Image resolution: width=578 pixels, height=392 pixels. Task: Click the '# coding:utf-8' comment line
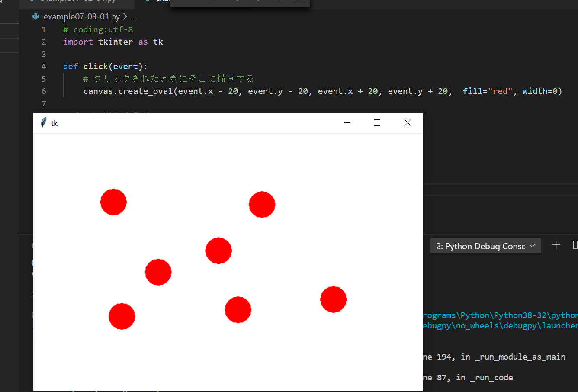98,30
